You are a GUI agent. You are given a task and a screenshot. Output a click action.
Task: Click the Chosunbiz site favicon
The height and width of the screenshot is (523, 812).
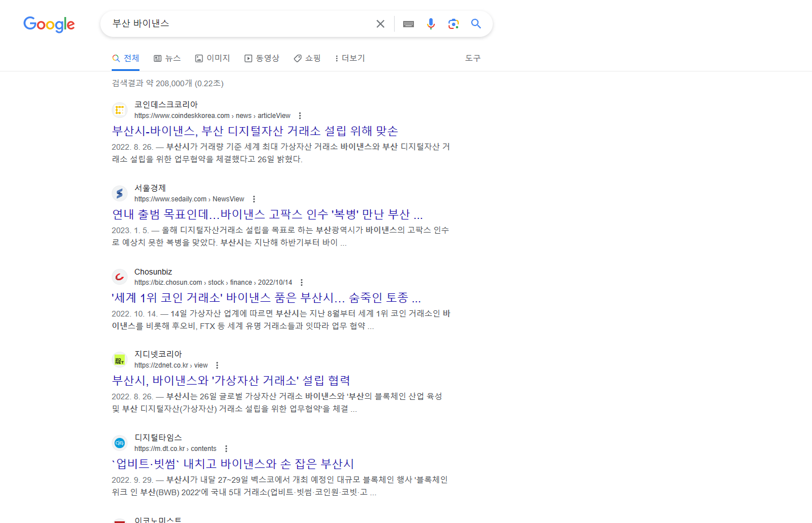[120, 277]
